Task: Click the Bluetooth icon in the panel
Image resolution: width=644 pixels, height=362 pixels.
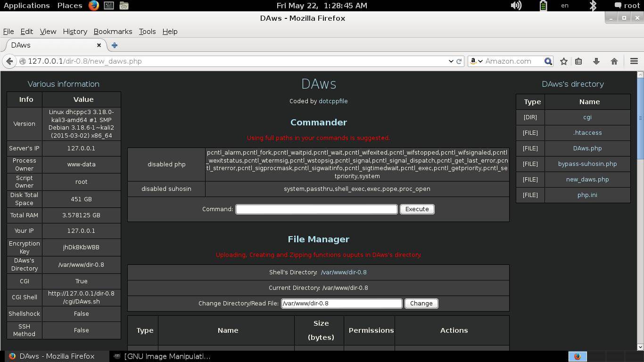Action: 593,6
